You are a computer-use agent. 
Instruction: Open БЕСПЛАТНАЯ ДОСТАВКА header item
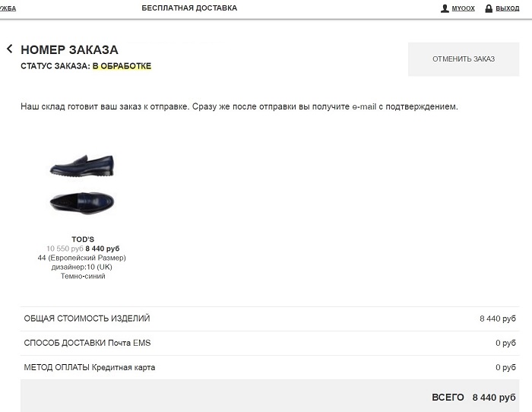click(189, 8)
